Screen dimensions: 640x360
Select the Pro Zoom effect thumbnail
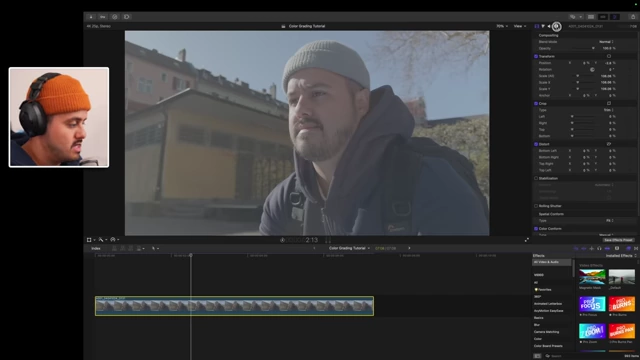tap(592, 331)
